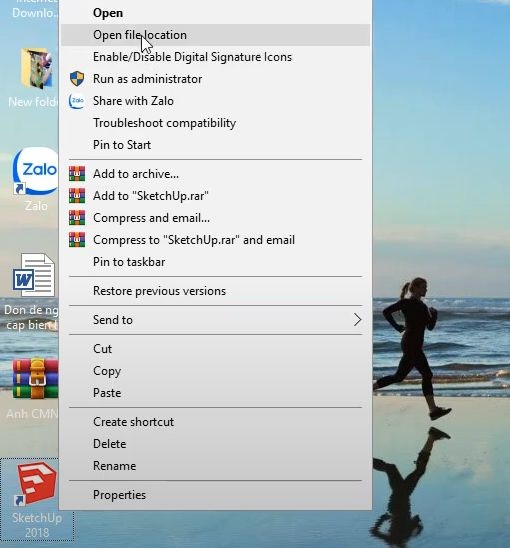The image size is (510, 548).
Task: Choose Restore previous versions
Action: tap(215, 291)
